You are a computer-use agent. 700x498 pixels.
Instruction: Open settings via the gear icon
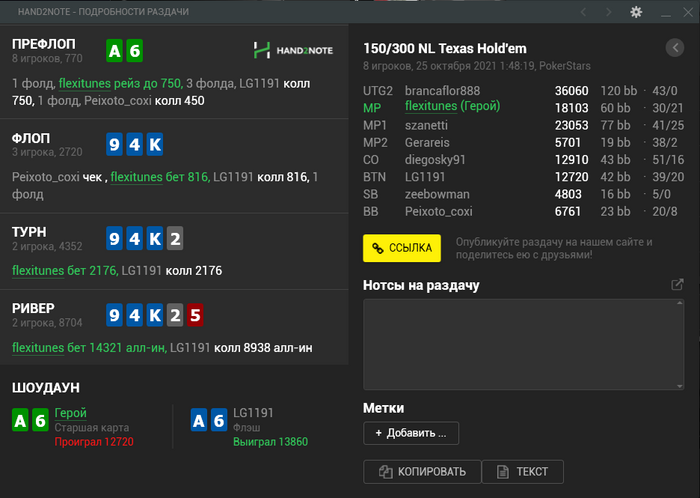click(636, 12)
